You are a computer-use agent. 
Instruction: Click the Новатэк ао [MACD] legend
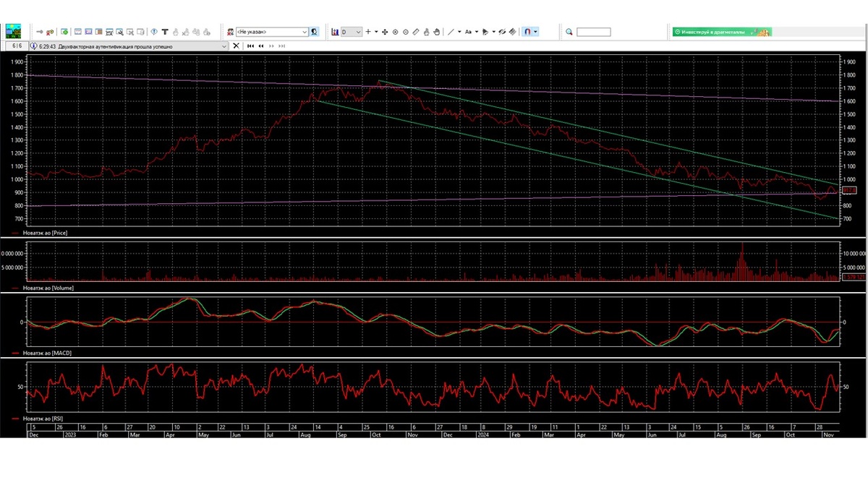48,353
